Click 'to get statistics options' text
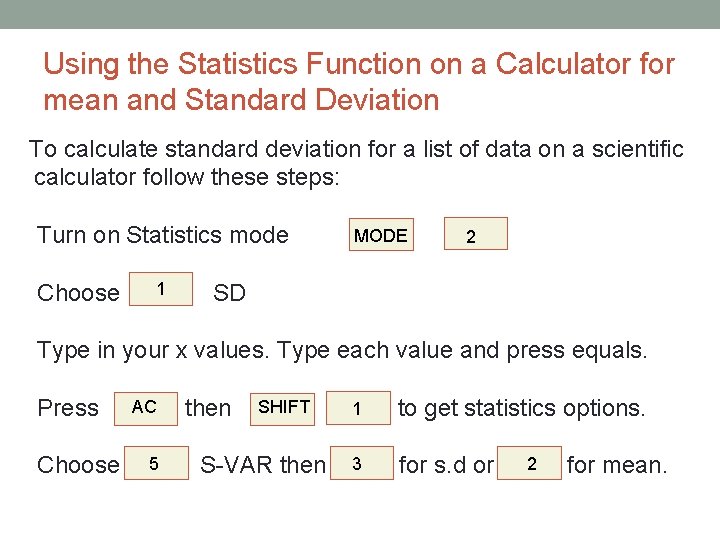720x540 pixels. point(521,408)
